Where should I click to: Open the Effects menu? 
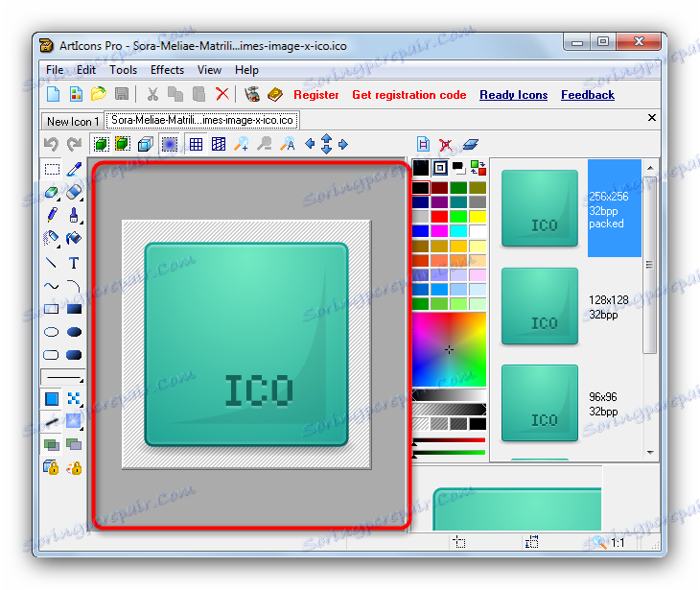pyautogui.click(x=168, y=70)
